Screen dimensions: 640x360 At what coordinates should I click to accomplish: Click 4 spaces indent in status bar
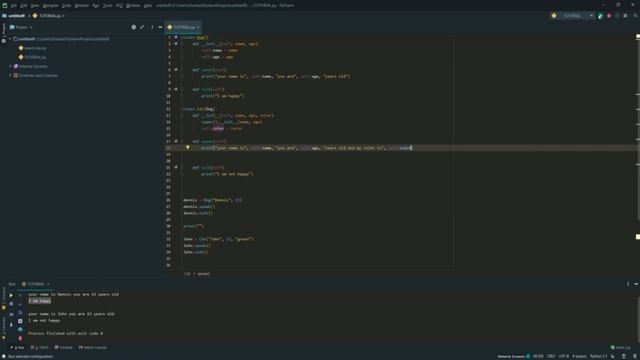point(579,356)
